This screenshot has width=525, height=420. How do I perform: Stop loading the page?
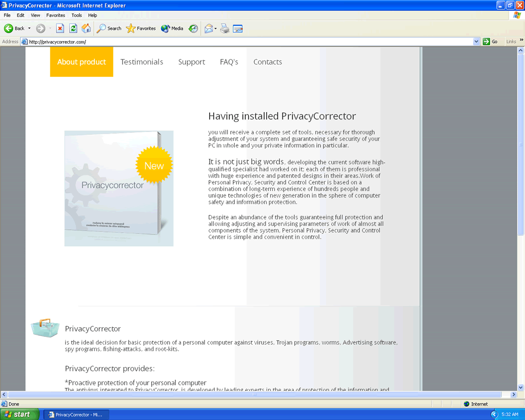[x=60, y=28]
